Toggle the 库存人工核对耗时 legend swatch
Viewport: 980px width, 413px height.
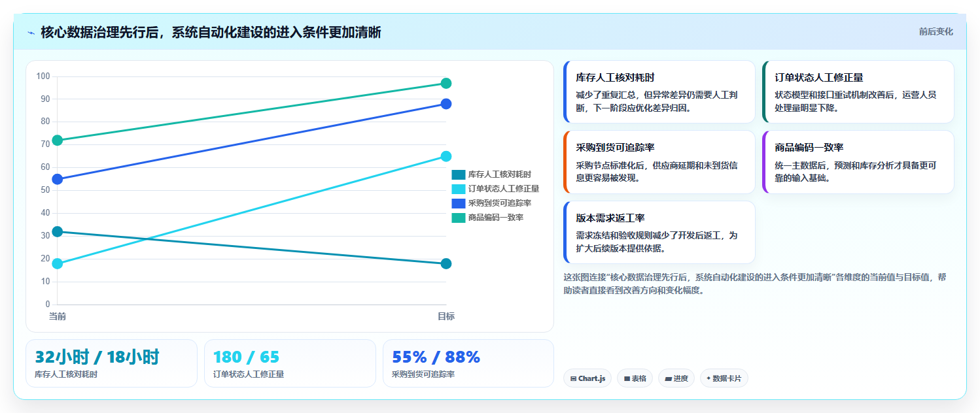[x=459, y=174]
